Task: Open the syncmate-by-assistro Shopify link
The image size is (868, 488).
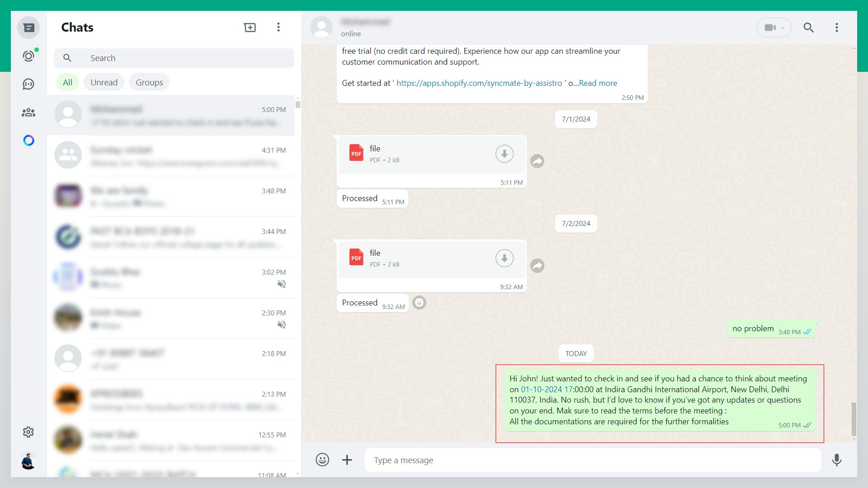Action: tap(479, 83)
